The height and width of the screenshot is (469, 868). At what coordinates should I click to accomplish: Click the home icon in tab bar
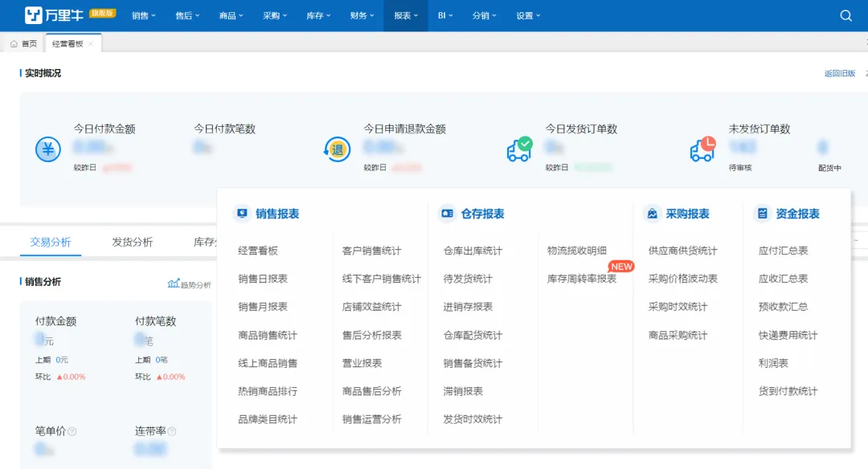[x=14, y=44]
